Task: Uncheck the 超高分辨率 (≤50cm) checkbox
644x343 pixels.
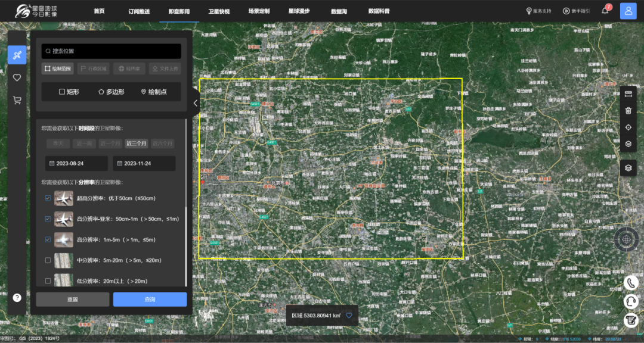Action: click(x=48, y=198)
